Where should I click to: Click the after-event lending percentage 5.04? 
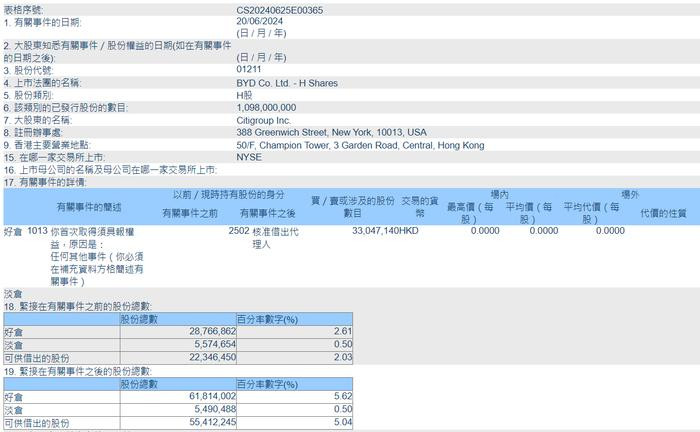(343, 422)
